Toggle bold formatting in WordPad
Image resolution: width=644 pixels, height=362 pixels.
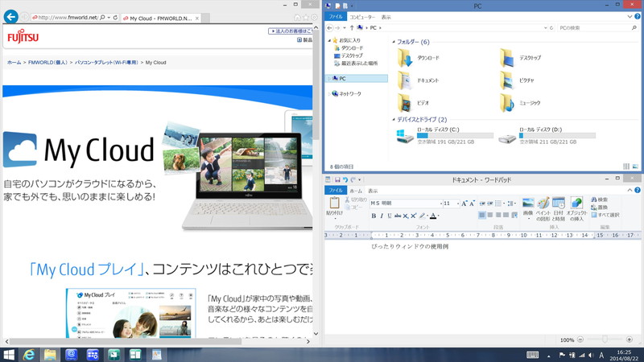(374, 216)
